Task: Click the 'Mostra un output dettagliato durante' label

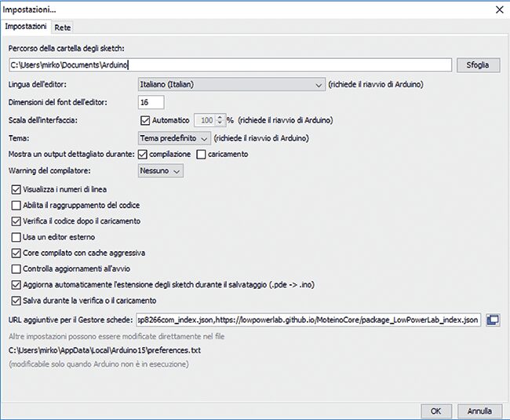Action: click(71, 154)
